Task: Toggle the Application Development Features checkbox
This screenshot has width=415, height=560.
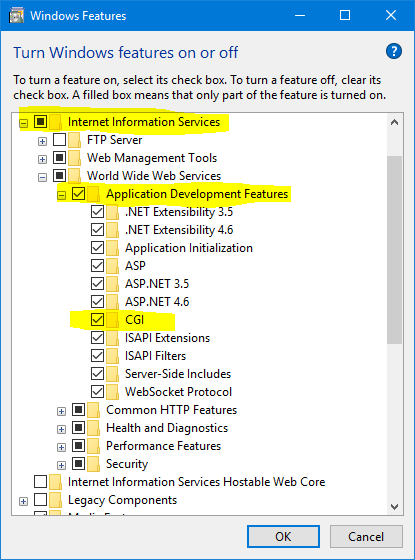Action: coord(79,194)
